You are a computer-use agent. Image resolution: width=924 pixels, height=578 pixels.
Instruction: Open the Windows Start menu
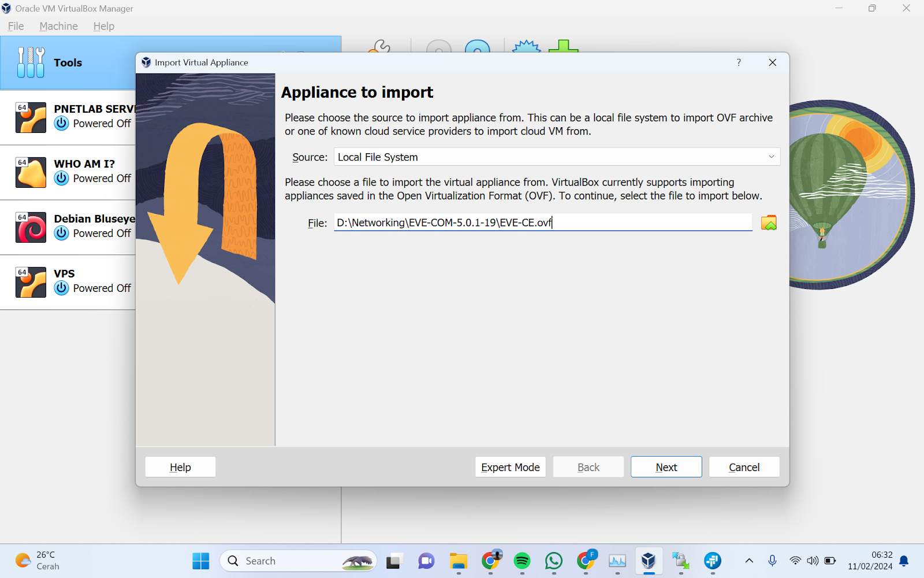coord(201,561)
